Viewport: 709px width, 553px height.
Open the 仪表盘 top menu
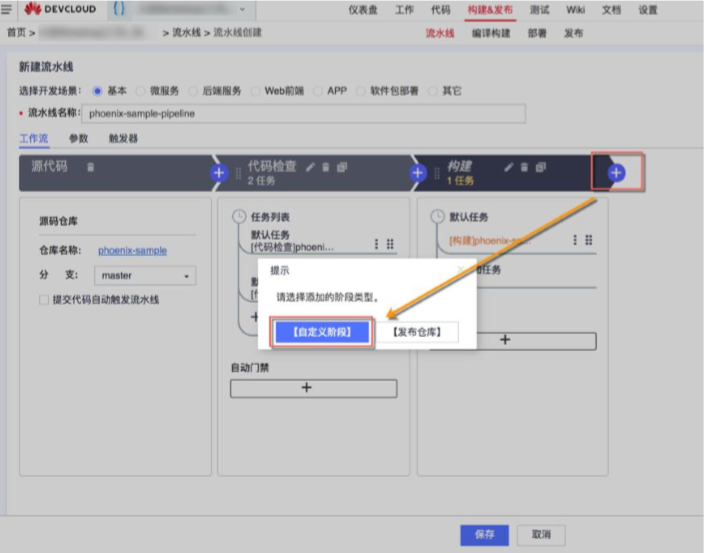click(x=363, y=10)
